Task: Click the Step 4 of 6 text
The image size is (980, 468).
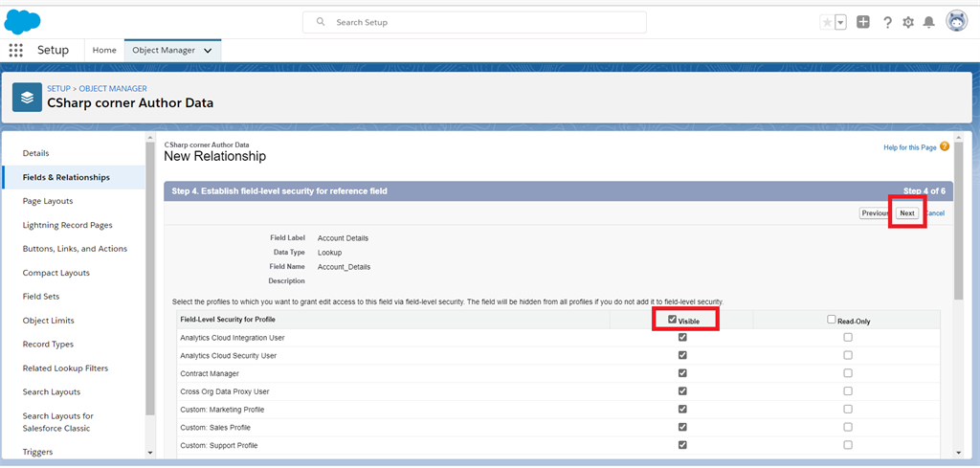Action: point(924,190)
